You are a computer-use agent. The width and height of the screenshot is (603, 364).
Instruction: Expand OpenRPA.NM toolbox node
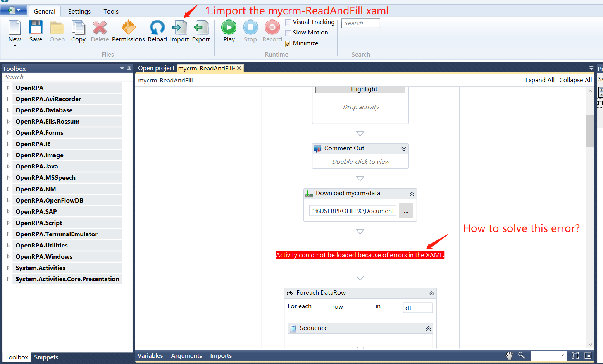coord(8,189)
